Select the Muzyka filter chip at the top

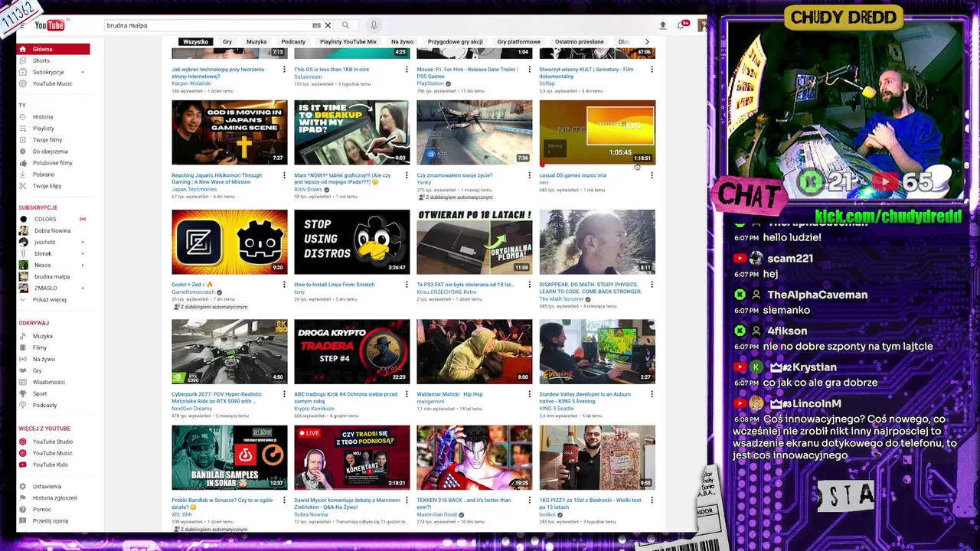pos(256,41)
